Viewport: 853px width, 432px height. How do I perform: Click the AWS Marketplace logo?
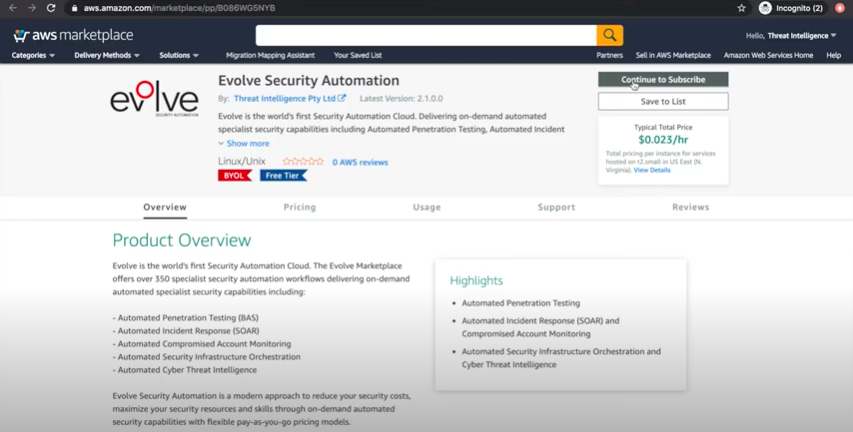[x=73, y=36]
